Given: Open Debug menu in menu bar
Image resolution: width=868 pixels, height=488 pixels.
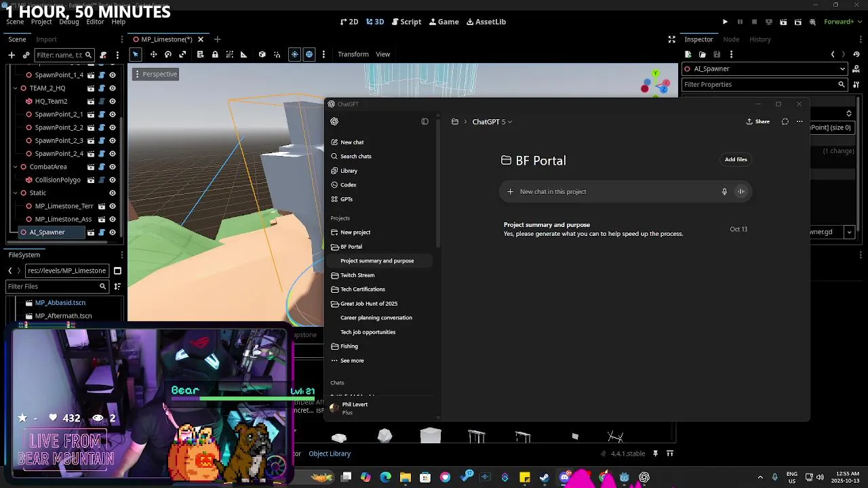Looking at the screenshot, I should (x=69, y=22).
